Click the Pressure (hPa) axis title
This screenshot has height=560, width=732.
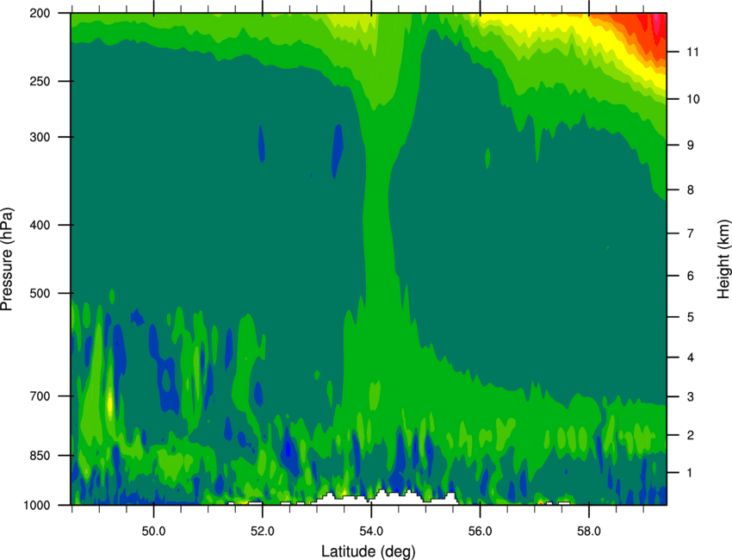click(7, 259)
